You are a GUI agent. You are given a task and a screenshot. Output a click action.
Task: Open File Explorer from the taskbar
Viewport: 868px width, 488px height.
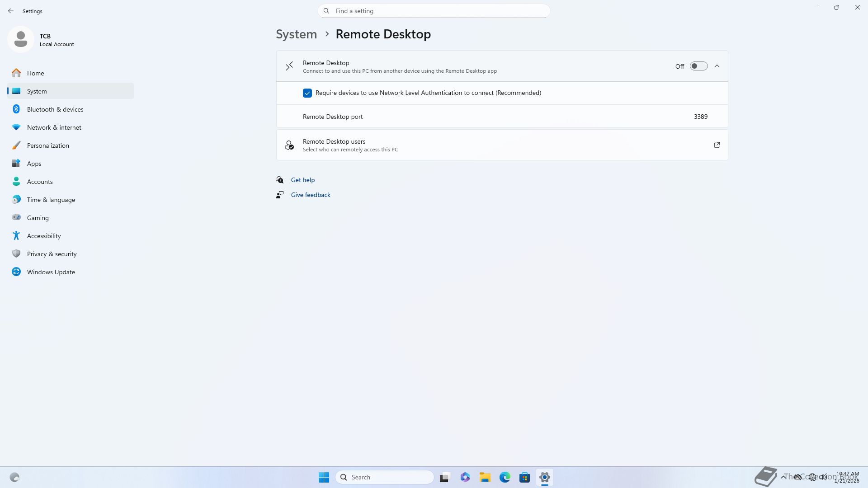(x=485, y=477)
